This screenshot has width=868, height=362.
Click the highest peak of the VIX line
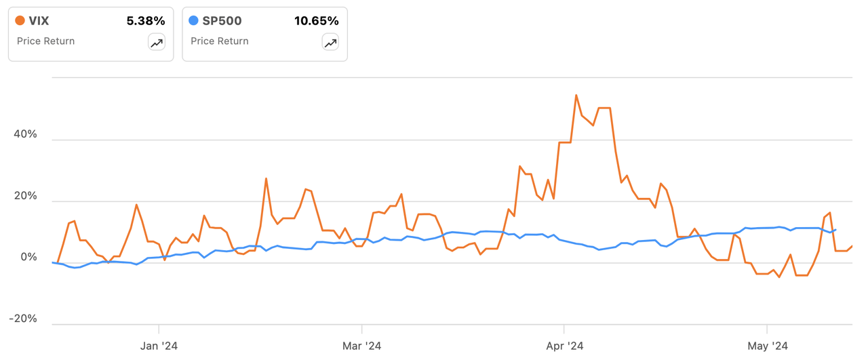576,95
